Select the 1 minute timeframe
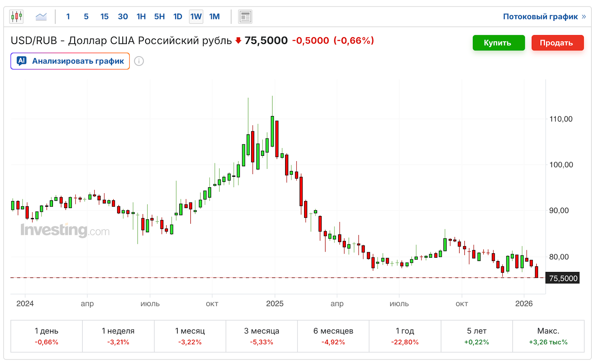Image resolution: width=597 pixels, height=364 pixels. (x=68, y=16)
